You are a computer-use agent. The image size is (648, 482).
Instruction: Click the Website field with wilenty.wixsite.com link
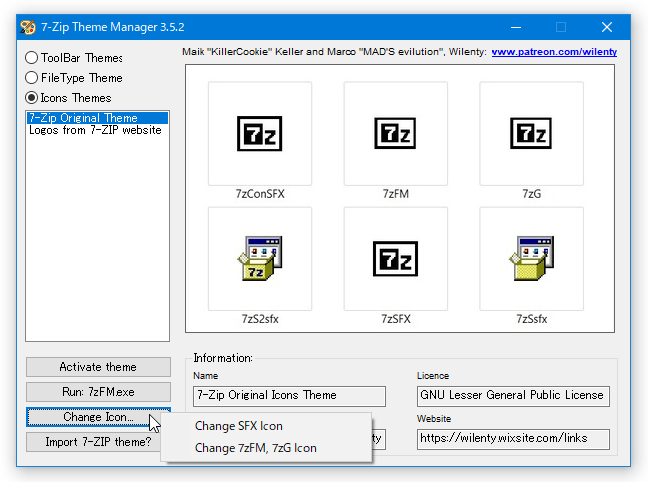pyautogui.click(x=513, y=439)
